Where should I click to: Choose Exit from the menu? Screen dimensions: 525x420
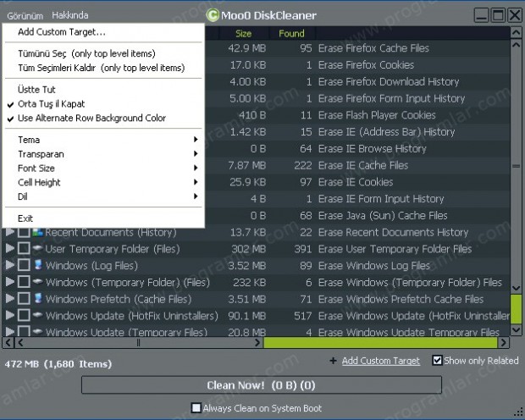(103, 218)
